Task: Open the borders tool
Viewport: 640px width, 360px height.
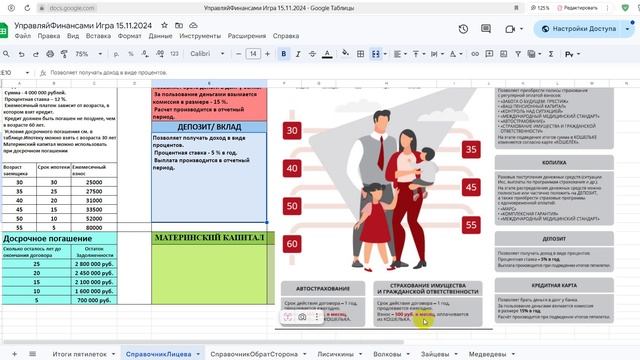Action: pyautogui.click(x=360, y=54)
